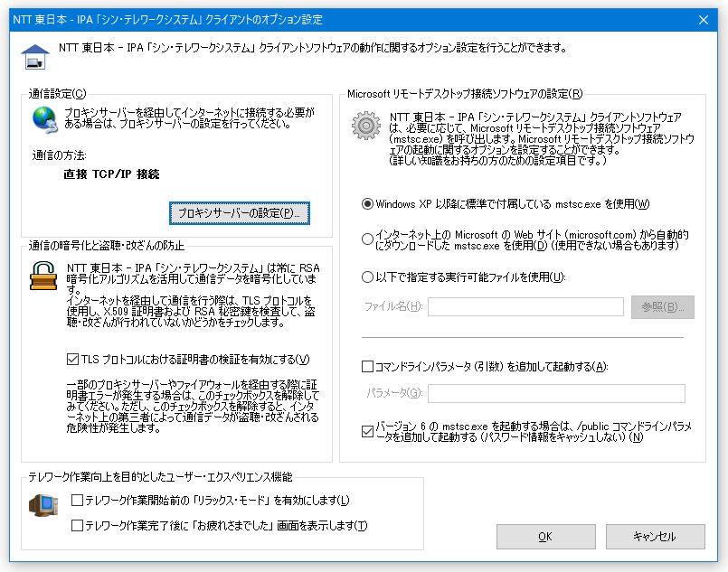Click the padlock icon in the encryption section
This screenshot has width=728, height=572.
43,276
